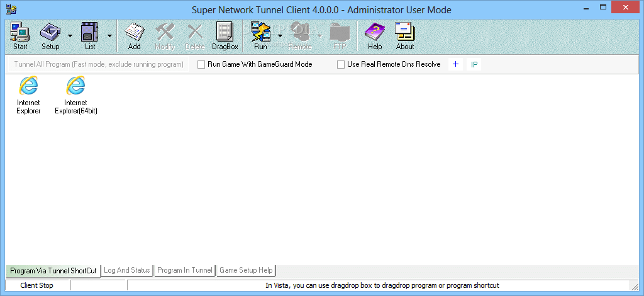
Task: Switch to the Log And Status tab
Action: (127, 270)
